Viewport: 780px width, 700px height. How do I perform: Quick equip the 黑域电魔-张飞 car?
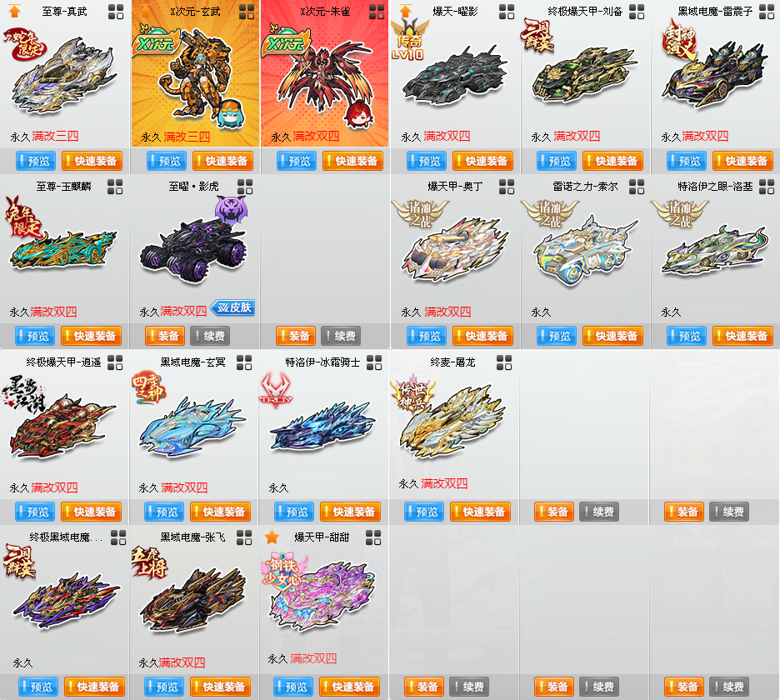pos(220,687)
